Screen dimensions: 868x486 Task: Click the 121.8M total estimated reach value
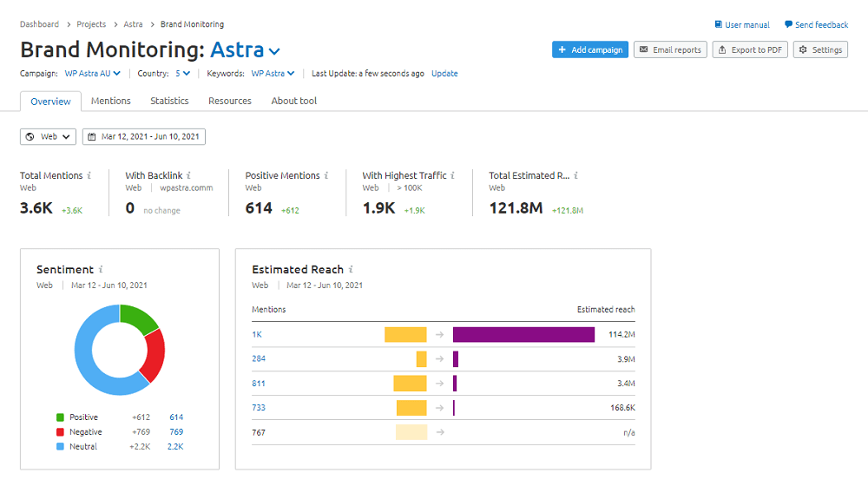pyautogui.click(x=516, y=208)
